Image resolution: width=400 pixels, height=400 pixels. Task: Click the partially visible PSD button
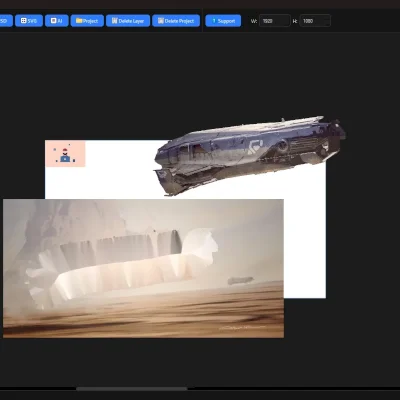[x=6, y=21]
